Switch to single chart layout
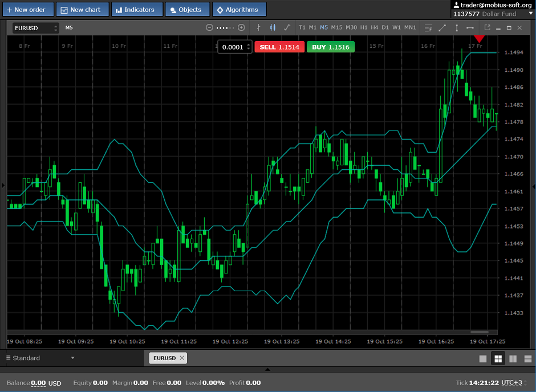536x392 pixels. coord(483,358)
